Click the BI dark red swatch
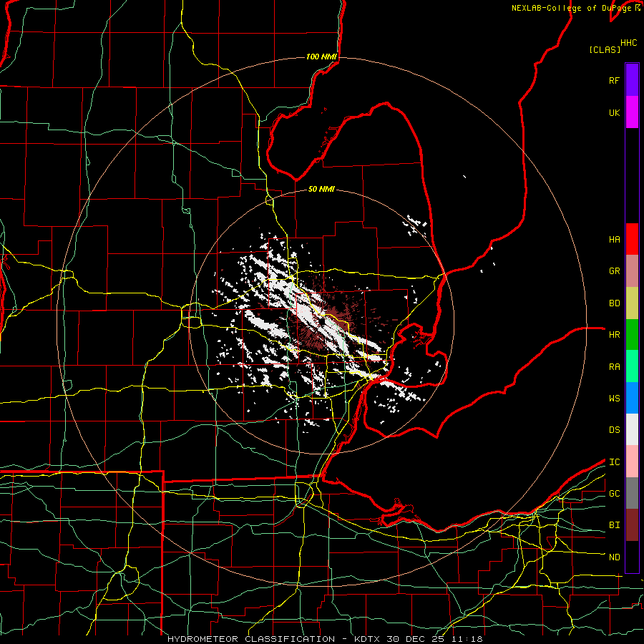The height and width of the screenshot is (644, 644). (x=632, y=525)
